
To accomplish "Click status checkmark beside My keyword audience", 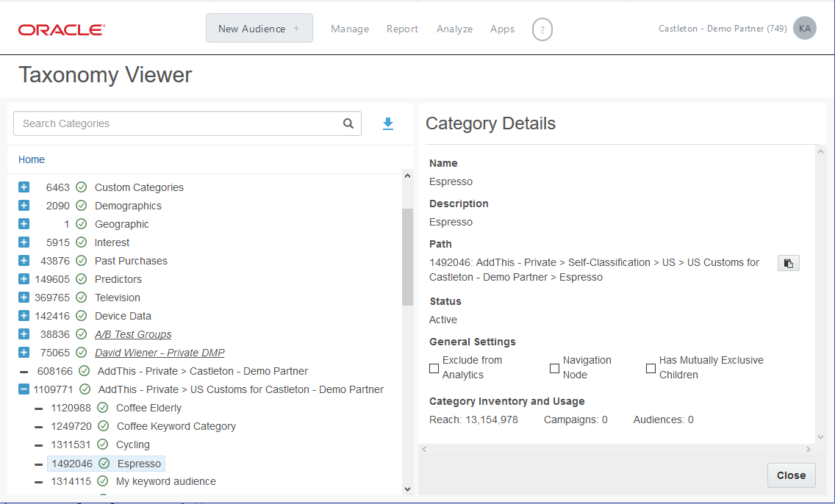I will pos(103,481).
